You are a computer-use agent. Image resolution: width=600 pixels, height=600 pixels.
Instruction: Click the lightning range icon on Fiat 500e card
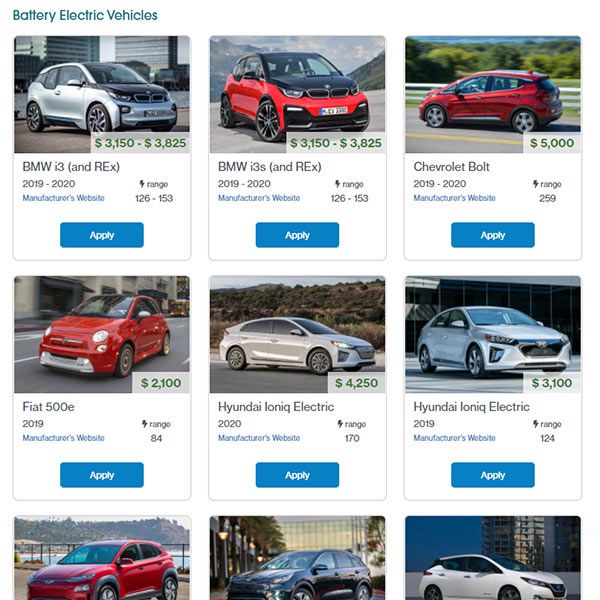[x=145, y=424]
